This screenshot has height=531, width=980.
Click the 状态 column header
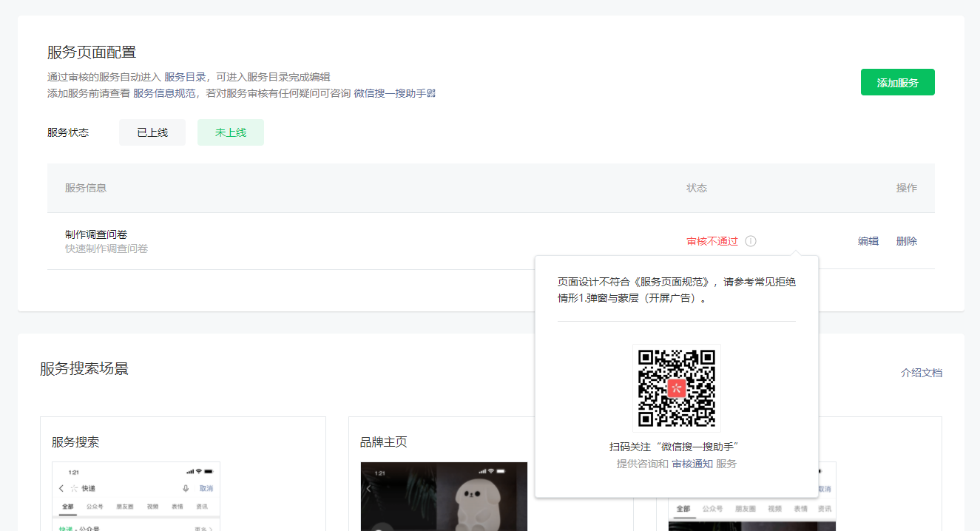tap(697, 188)
